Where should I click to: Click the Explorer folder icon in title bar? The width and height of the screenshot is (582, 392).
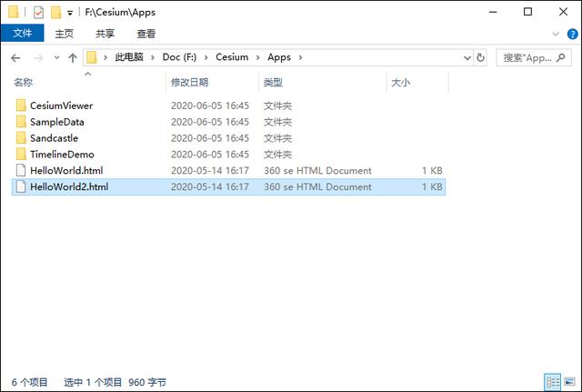point(14,12)
